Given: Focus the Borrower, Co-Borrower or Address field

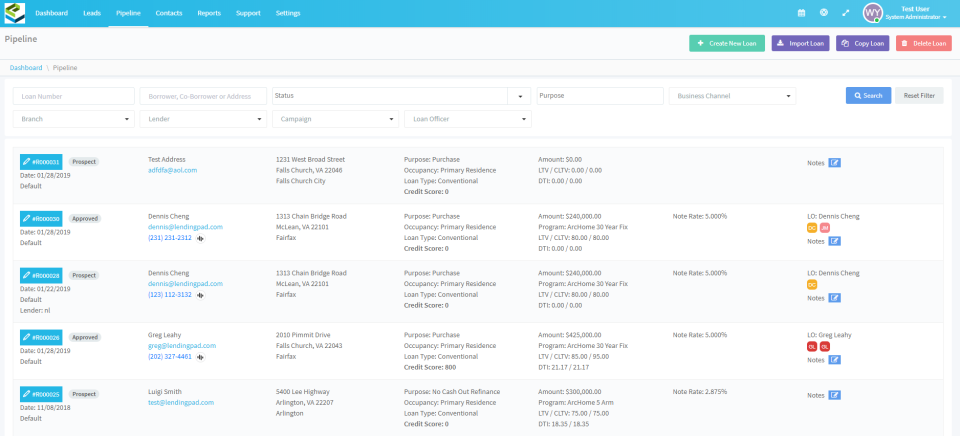Looking at the screenshot, I should point(203,96).
